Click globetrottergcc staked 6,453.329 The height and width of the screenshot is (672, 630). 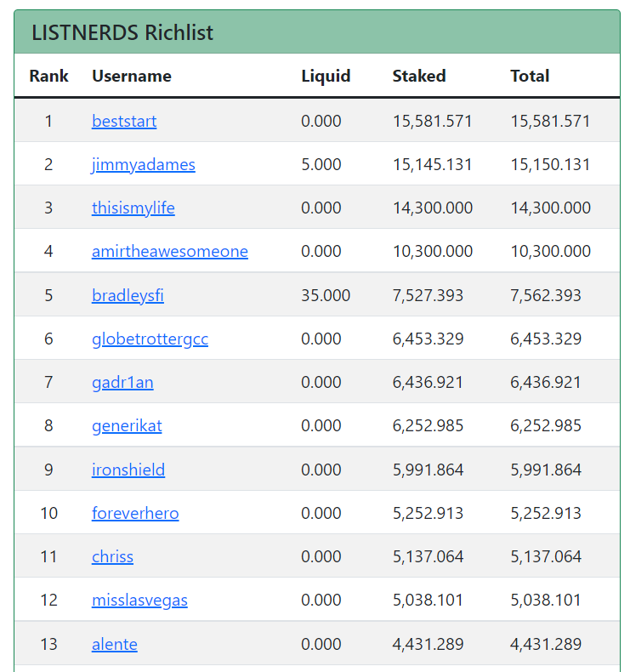[x=428, y=339]
